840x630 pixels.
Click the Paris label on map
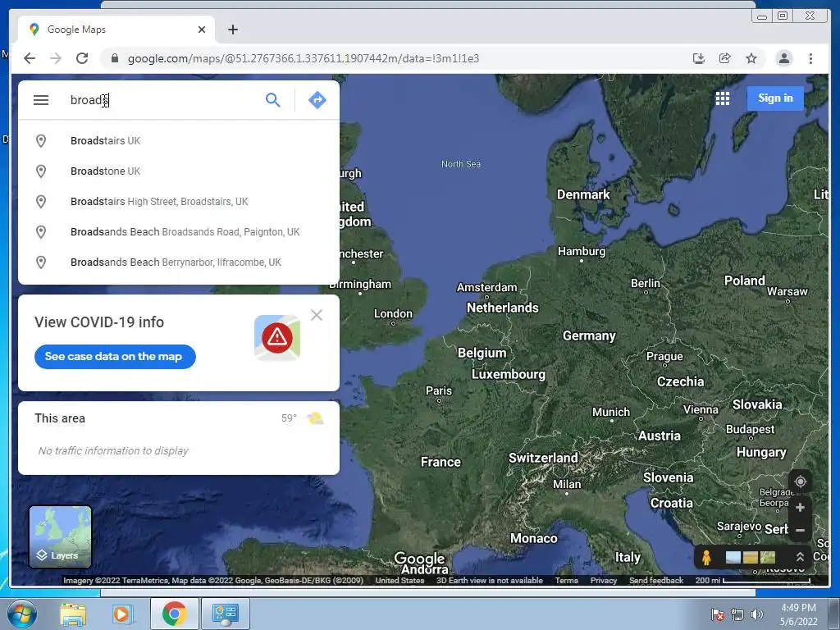click(x=439, y=391)
